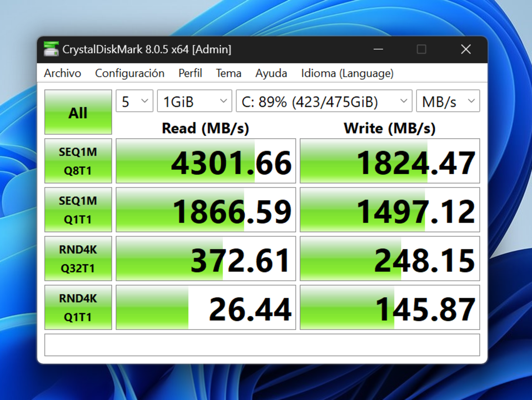Image resolution: width=532 pixels, height=400 pixels.
Task: Open the 1GiB test size dropdown
Action: click(x=194, y=101)
